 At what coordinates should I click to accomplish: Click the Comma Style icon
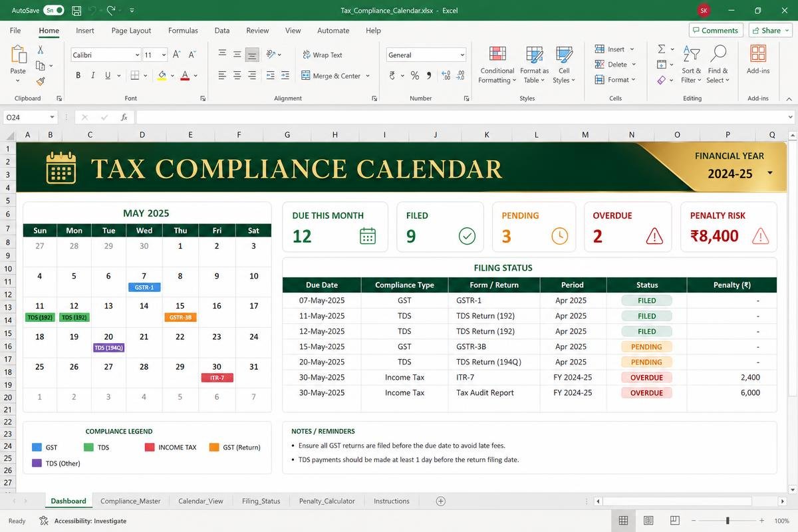(429, 76)
